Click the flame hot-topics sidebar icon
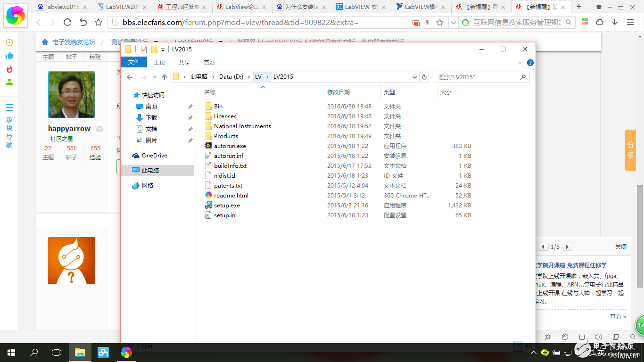Screen dimensions: 644x362 pyautogui.click(x=9, y=69)
